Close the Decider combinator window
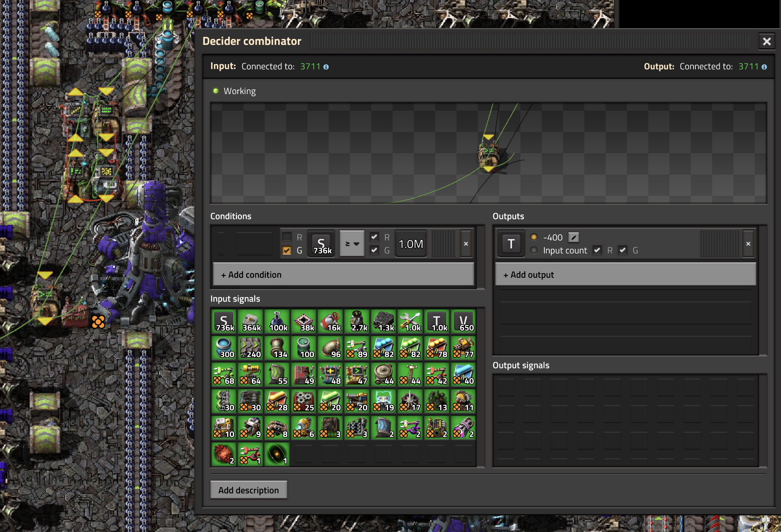 click(x=767, y=41)
